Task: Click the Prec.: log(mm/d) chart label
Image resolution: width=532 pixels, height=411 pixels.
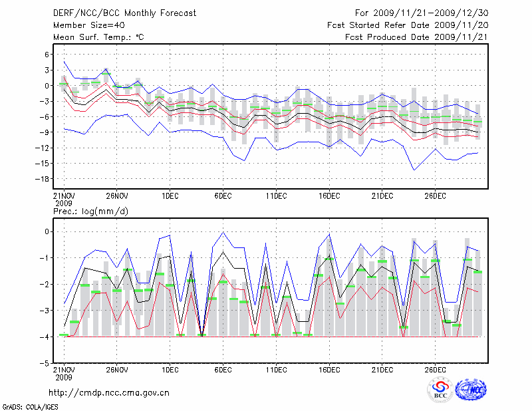Action: coord(91,211)
